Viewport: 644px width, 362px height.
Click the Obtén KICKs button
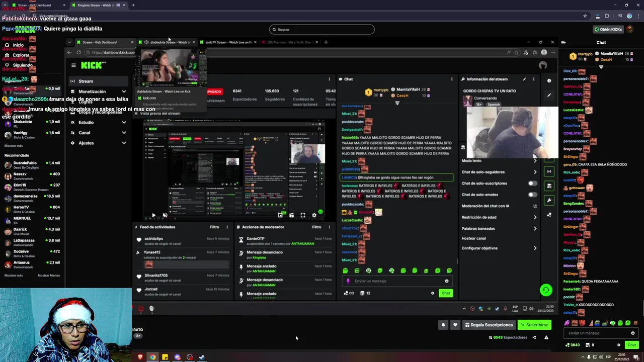tap(608, 29)
